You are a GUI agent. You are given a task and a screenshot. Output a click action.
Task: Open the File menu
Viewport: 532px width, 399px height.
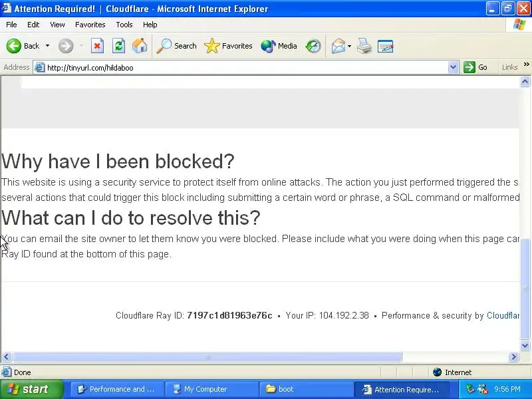[11, 25]
